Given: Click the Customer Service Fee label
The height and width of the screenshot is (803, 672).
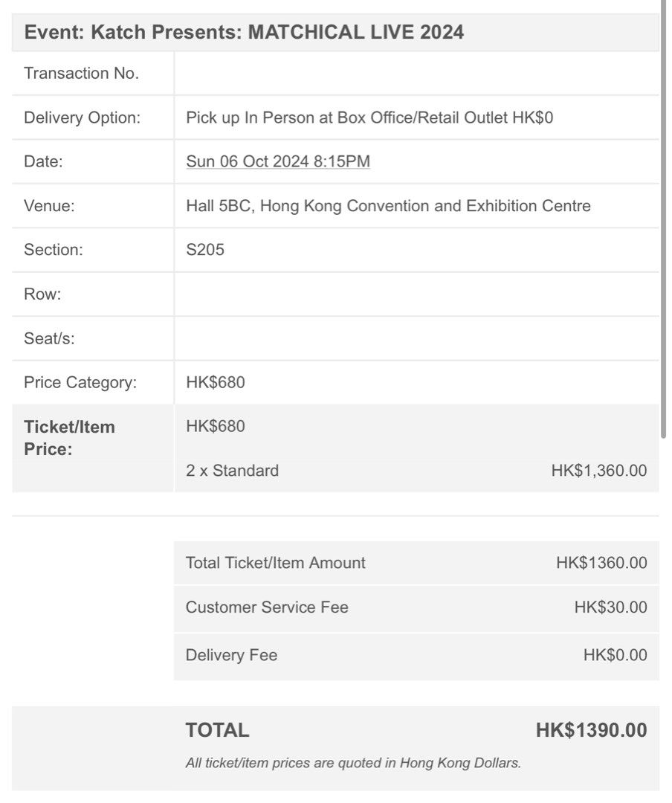Looking at the screenshot, I should (267, 607).
